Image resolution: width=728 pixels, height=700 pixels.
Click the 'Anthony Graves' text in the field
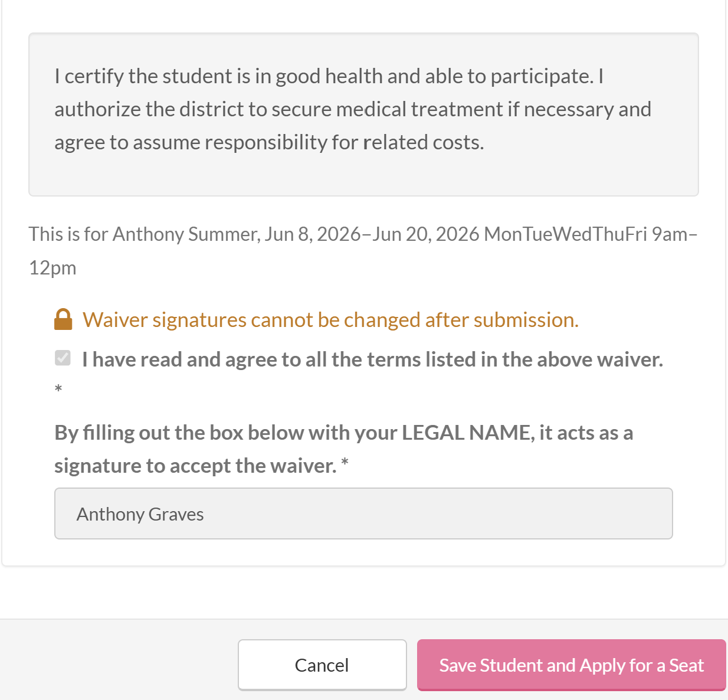140,514
